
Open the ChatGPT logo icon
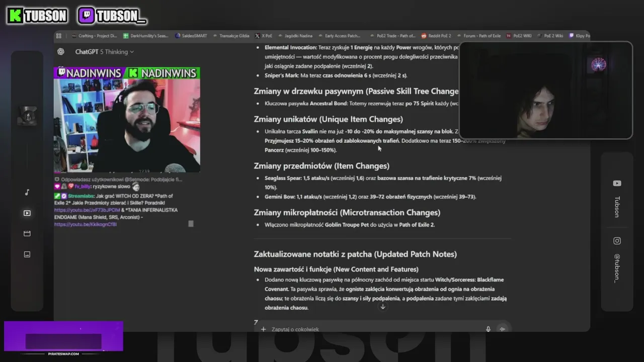[x=61, y=52]
